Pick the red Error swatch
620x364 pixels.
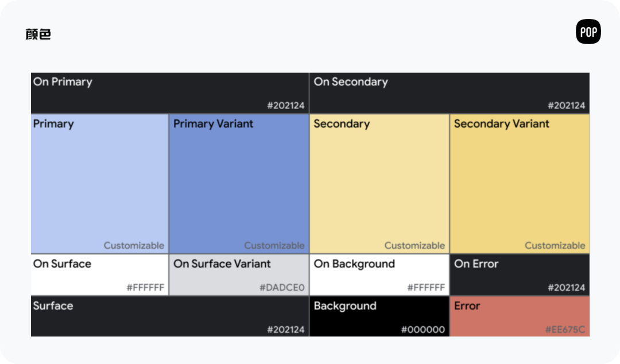[x=520, y=316]
